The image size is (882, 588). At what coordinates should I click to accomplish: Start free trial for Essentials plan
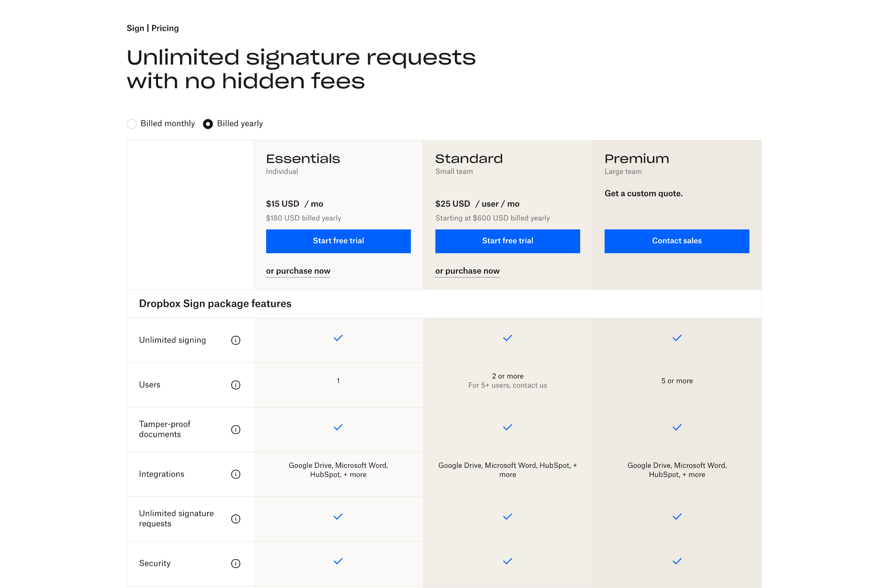339,241
